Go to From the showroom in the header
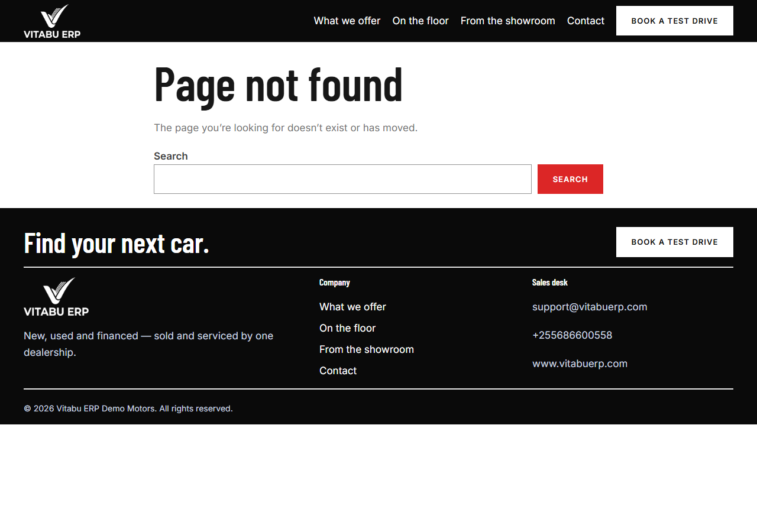The width and height of the screenshot is (757, 532). [508, 21]
